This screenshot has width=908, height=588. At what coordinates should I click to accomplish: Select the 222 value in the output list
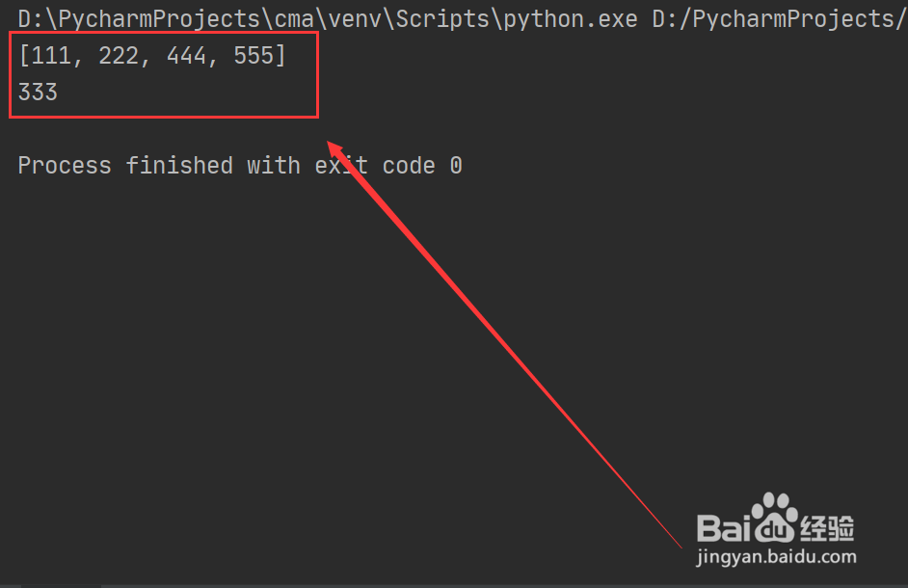(119, 56)
